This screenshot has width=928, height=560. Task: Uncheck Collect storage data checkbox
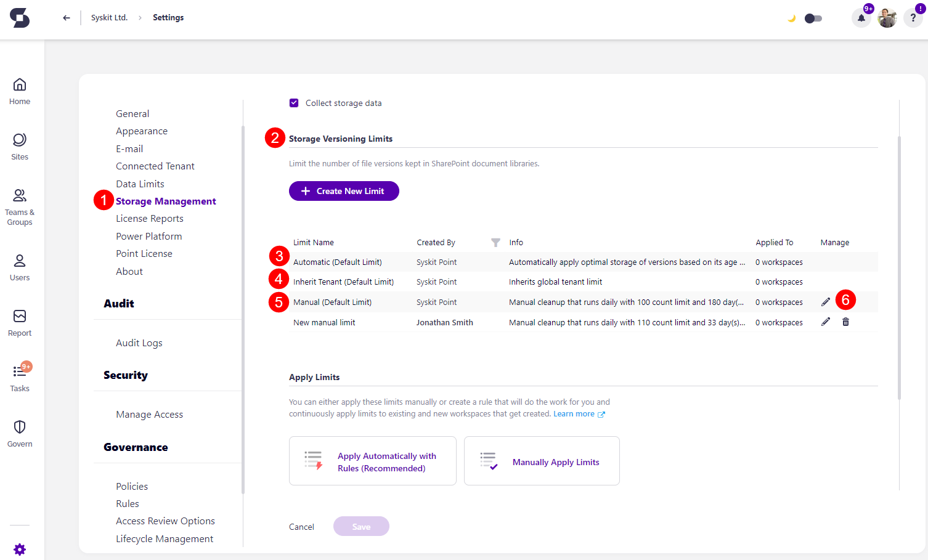pyautogui.click(x=294, y=103)
